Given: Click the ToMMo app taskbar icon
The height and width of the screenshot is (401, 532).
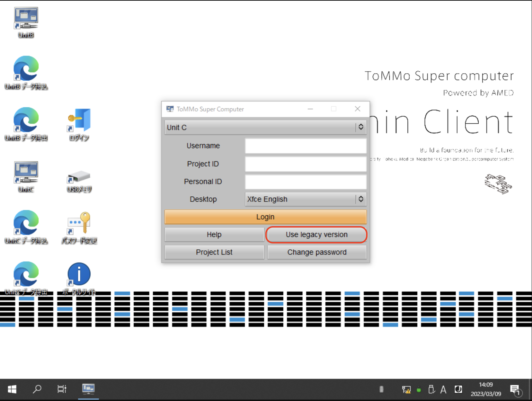Looking at the screenshot, I should click(88, 389).
